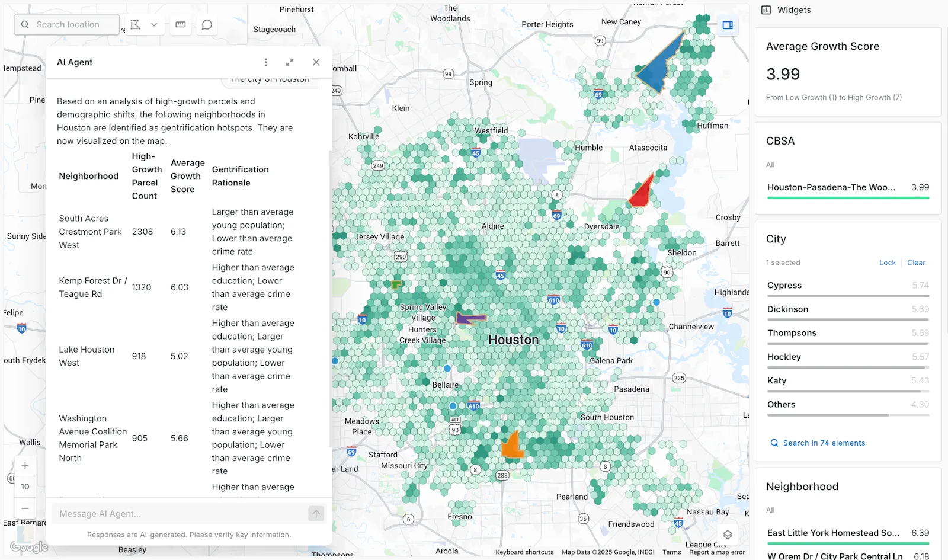This screenshot has width=948, height=560.
Task: Open the map layers selector at bottom right
Action: coord(728,533)
